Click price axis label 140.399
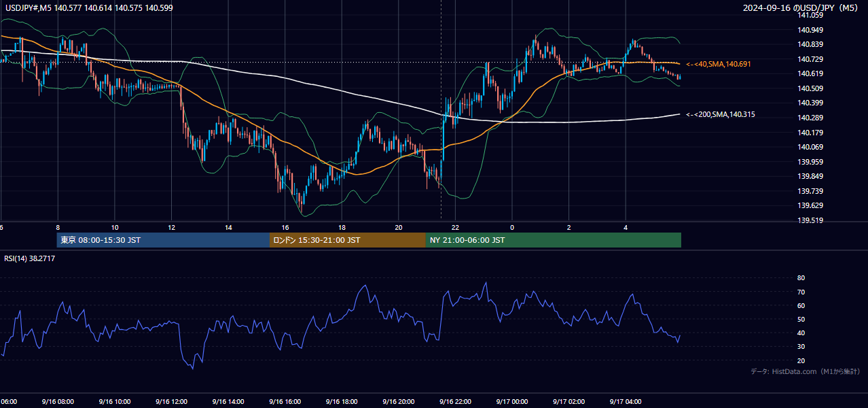868x408 pixels. click(x=810, y=103)
